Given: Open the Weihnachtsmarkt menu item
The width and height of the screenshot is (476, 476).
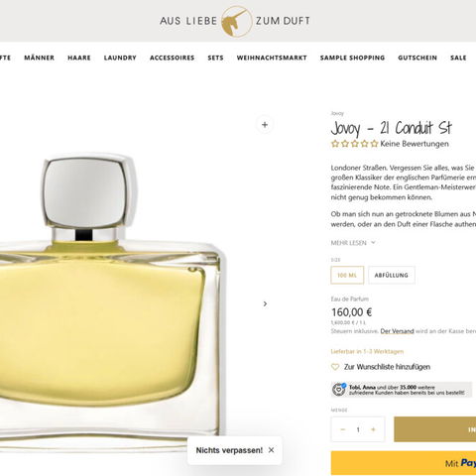Looking at the screenshot, I should click(x=272, y=58).
